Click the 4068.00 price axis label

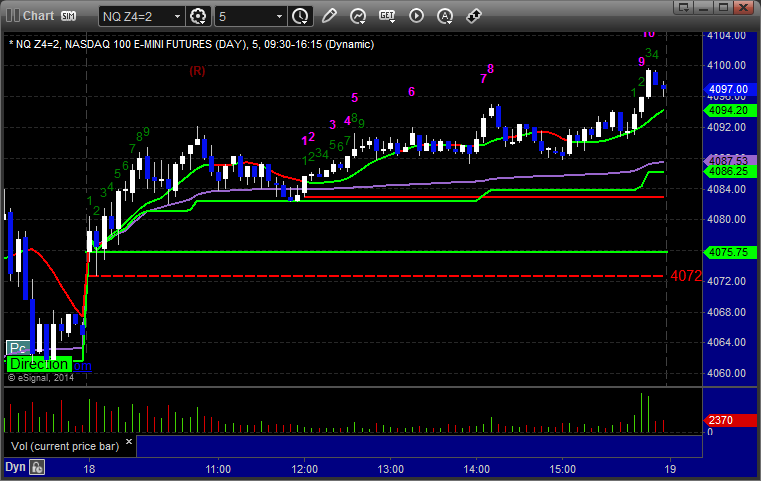click(727, 312)
